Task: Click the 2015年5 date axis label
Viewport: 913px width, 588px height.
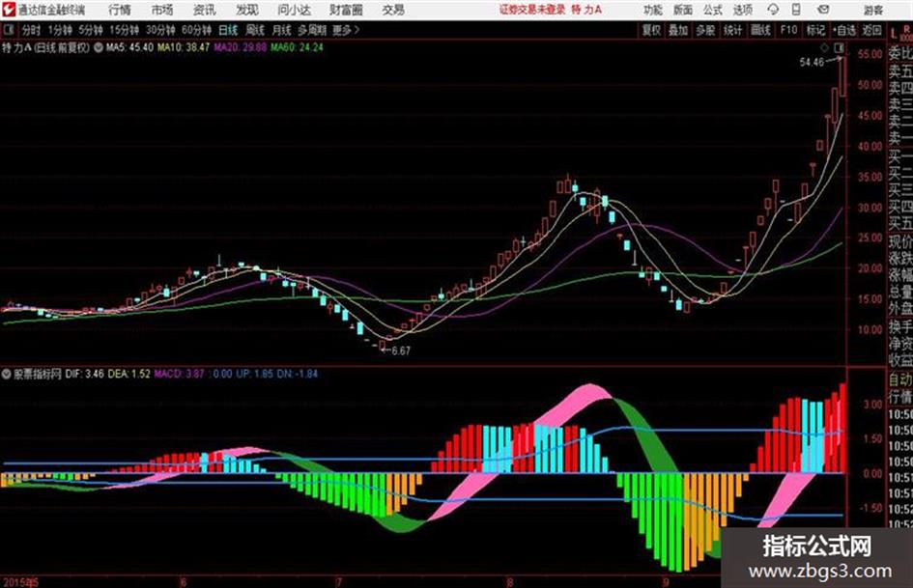Action: click(x=20, y=582)
